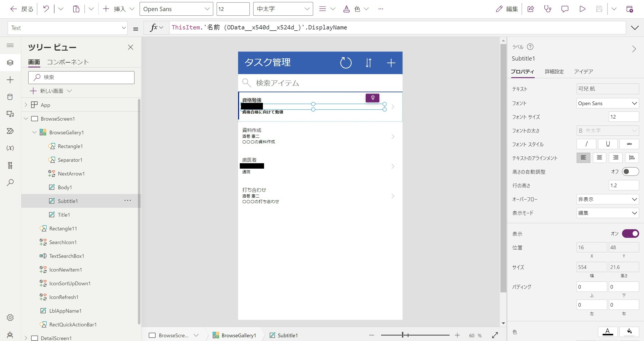
Task: Switch to the 詳細設定 tab
Action: [x=554, y=71]
